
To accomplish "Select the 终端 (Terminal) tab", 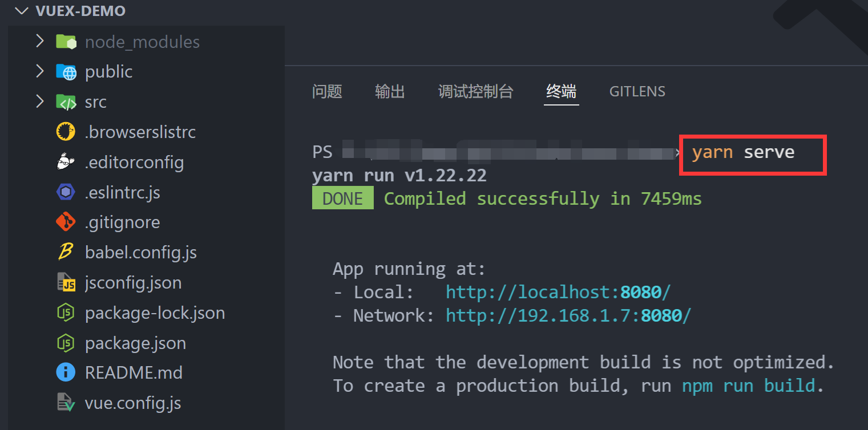I will [x=561, y=91].
